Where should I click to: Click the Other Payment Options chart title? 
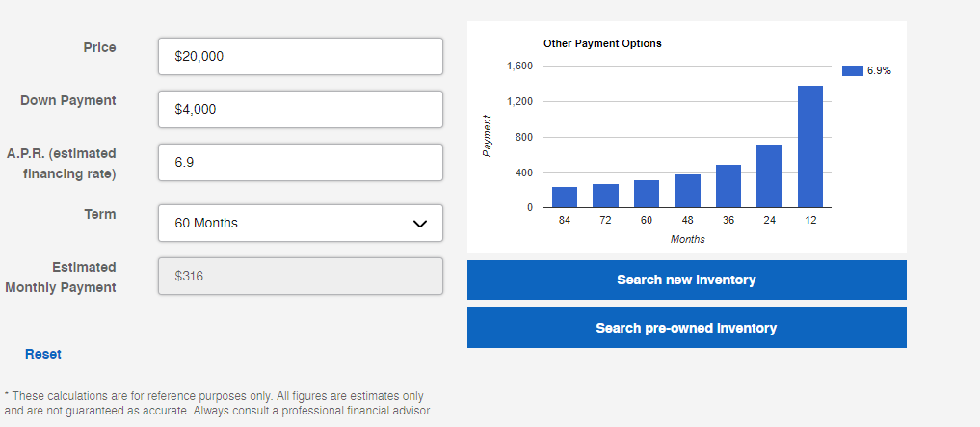tap(602, 43)
